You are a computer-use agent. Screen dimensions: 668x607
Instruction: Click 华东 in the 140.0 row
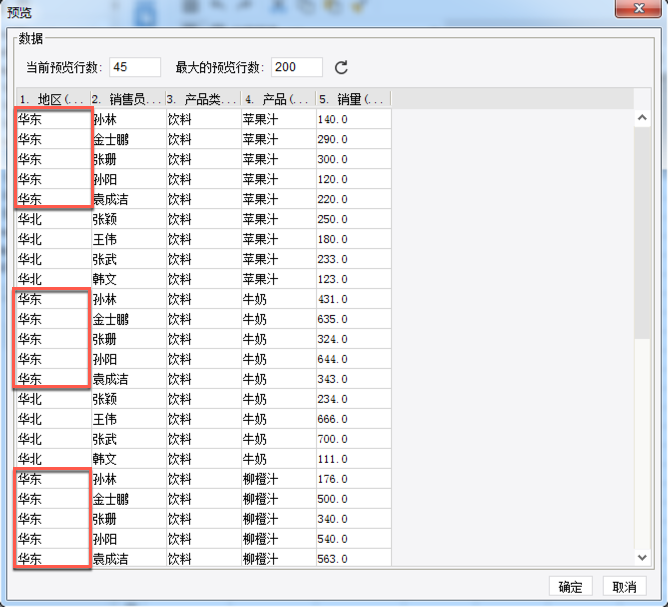[30, 119]
